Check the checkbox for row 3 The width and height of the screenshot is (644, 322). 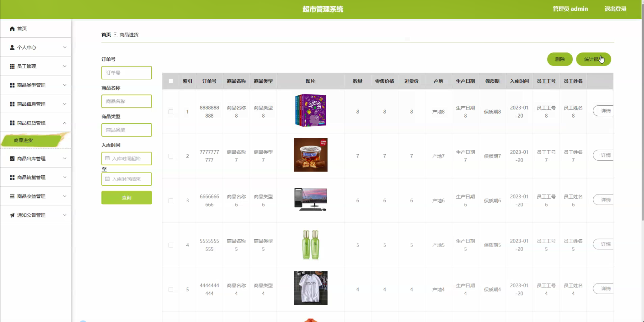(171, 201)
